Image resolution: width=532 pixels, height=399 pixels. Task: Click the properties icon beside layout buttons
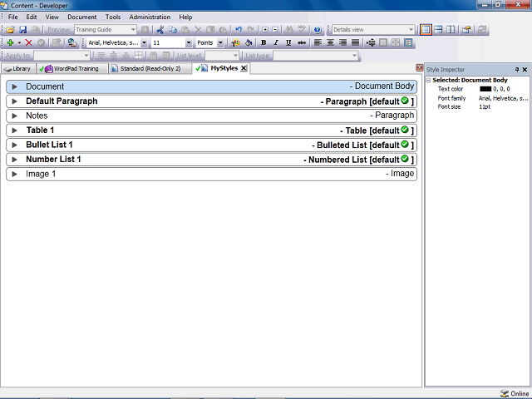point(466,30)
